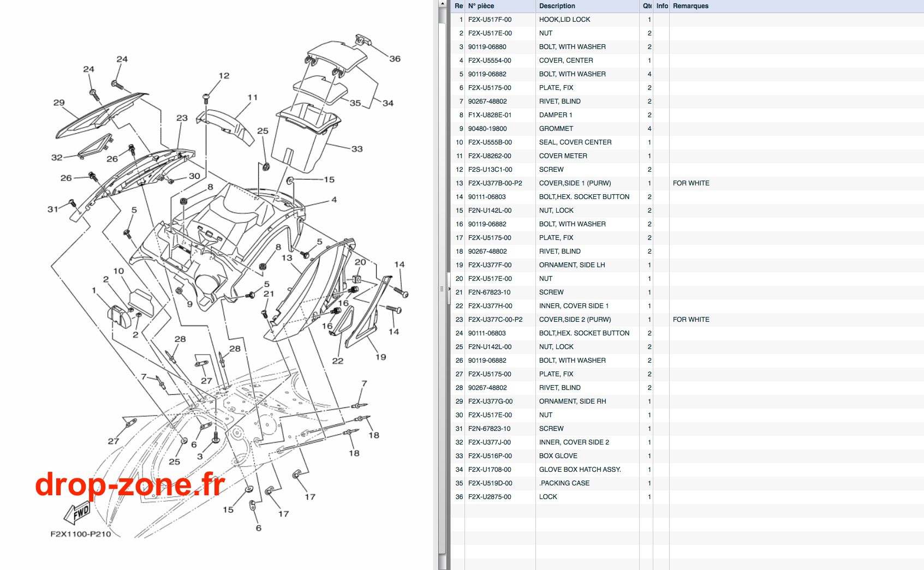Image resolution: width=924 pixels, height=570 pixels.
Task: Click "GLOVE BOX HATCH ASSY." description
Action: click(580, 470)
